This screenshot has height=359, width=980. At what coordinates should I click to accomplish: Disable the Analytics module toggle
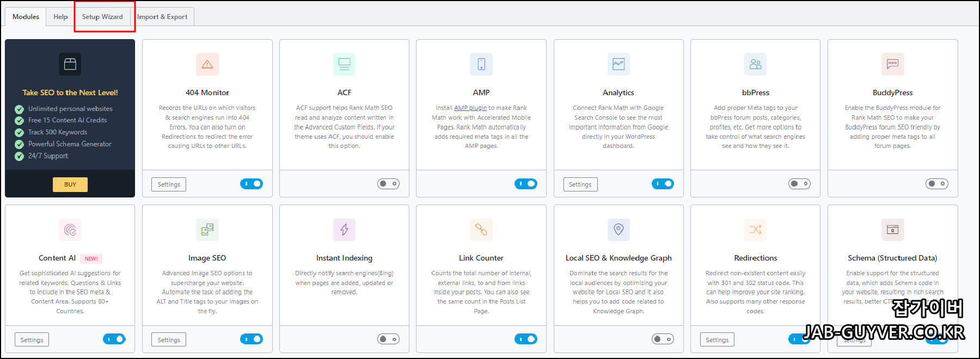[663, 184]
